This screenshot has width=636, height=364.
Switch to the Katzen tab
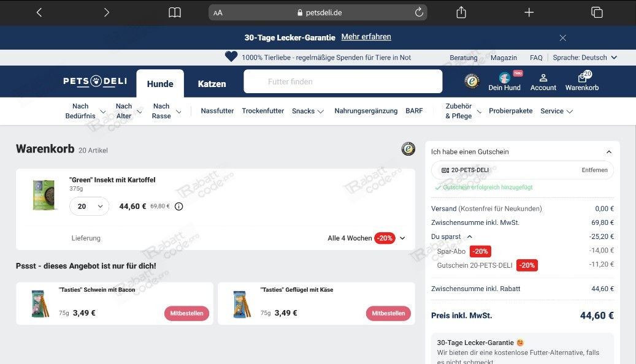(212, 83)
